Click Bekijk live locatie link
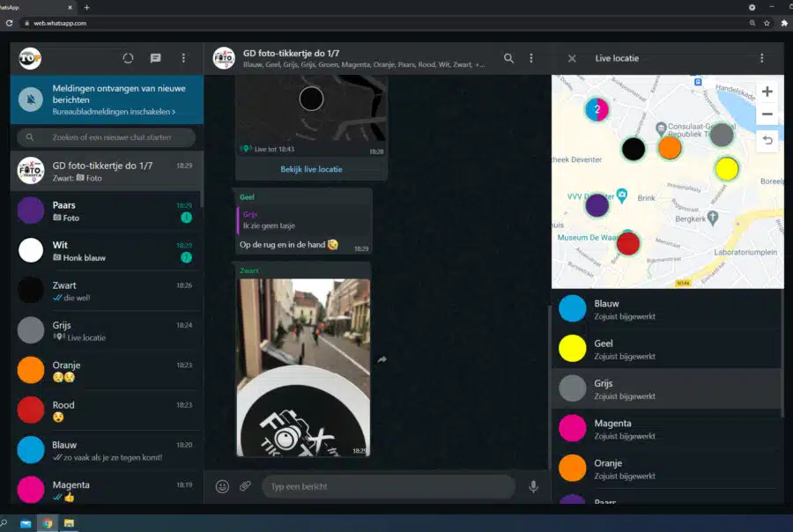 click(311, 169)
